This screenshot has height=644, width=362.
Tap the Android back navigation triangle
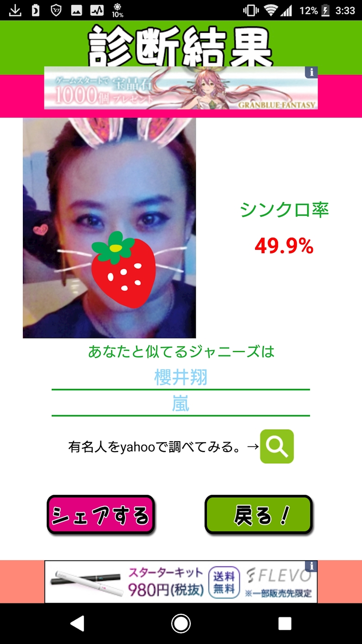78,623
